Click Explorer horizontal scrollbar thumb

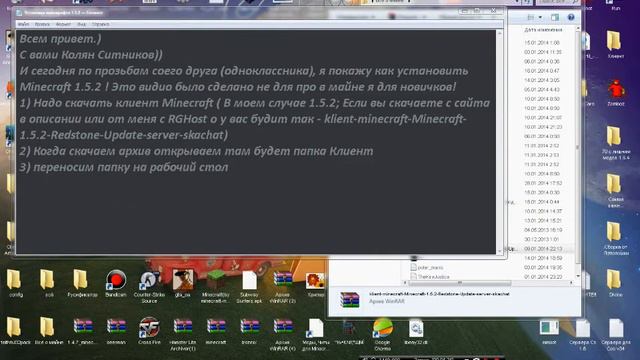pyautogui.click(x=460, y=282)
